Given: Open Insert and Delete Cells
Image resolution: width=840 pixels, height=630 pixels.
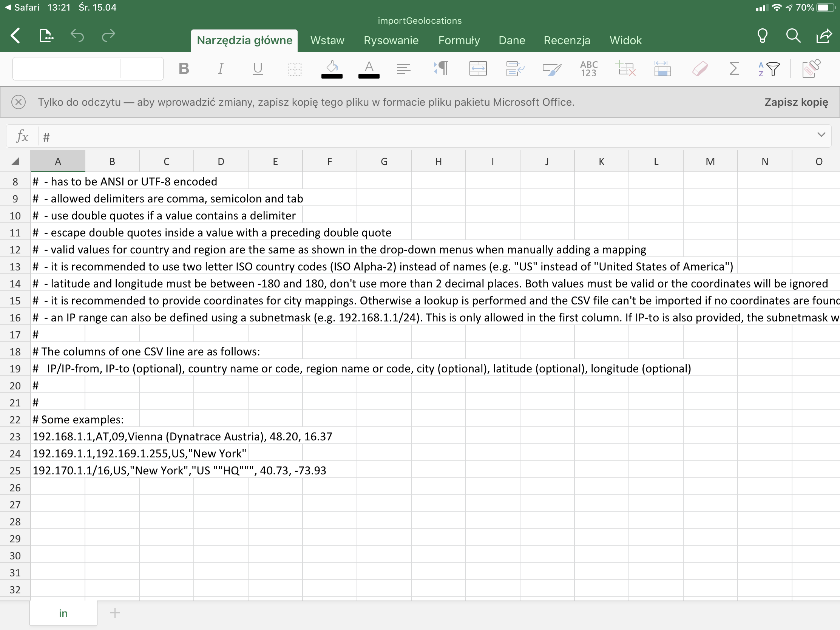Looking at the screenshot, I should pyautogui.click(x=625, y=69).
